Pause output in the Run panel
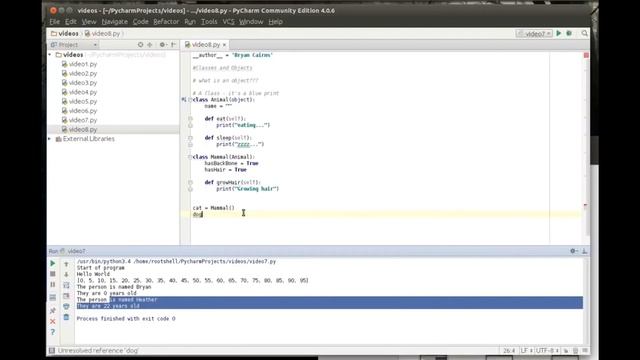640x360 pixels. click(53, 284)
